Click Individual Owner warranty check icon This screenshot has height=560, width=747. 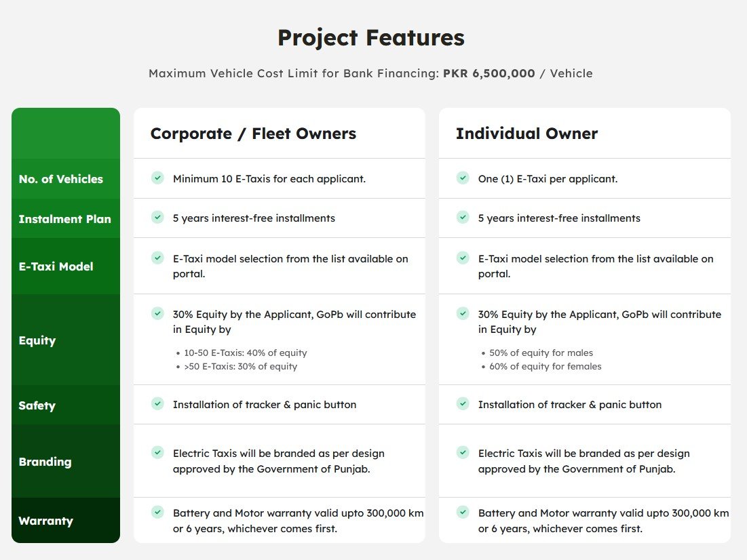pos(463,513)
